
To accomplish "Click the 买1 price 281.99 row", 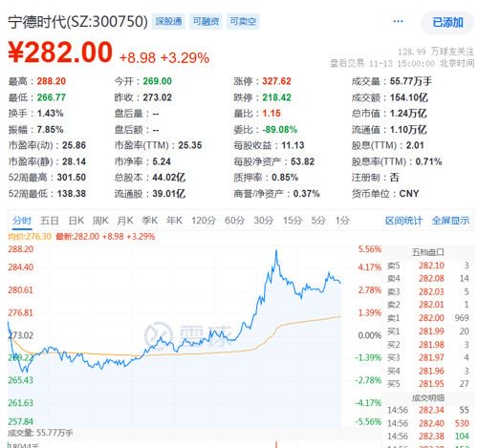I will coord(428,331).
